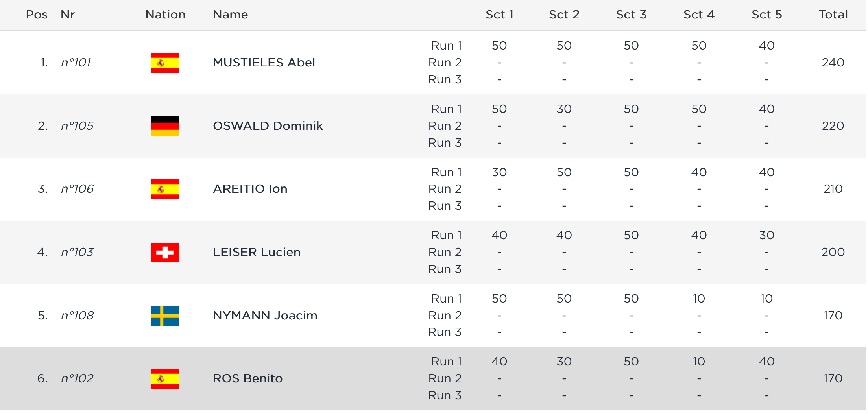Click the Swedish flag beside NYMANN Joacim
This screenshot has width=868, height=417.
coord(165,316)
